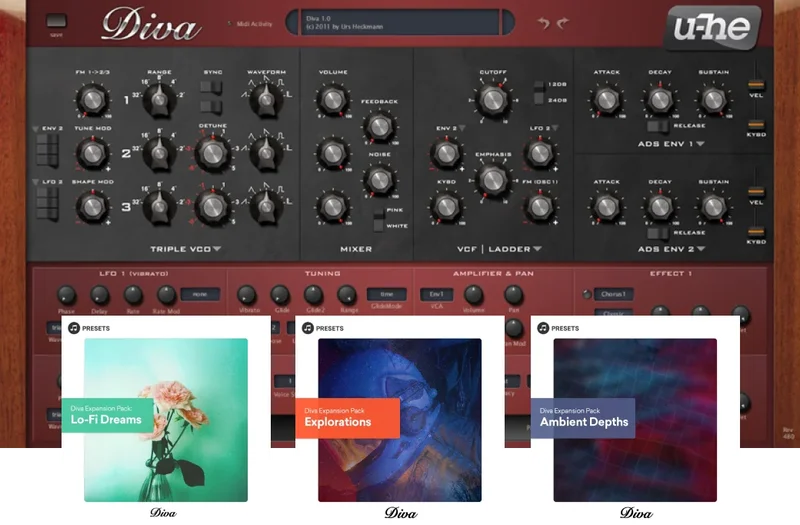Click oscillator 3 Waveform knob
This screenshot has height=525, width=800.
(266, 207)
